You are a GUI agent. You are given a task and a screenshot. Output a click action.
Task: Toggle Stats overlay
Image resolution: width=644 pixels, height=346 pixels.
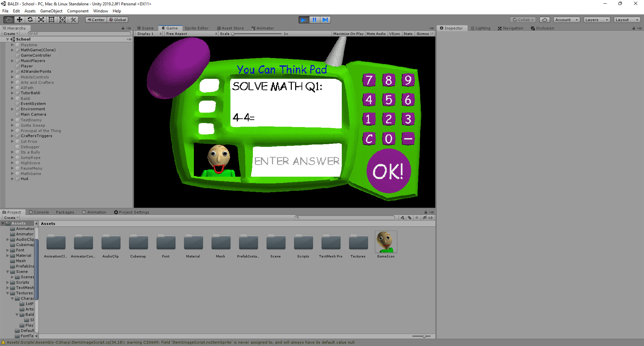click(x=408, y=34)
